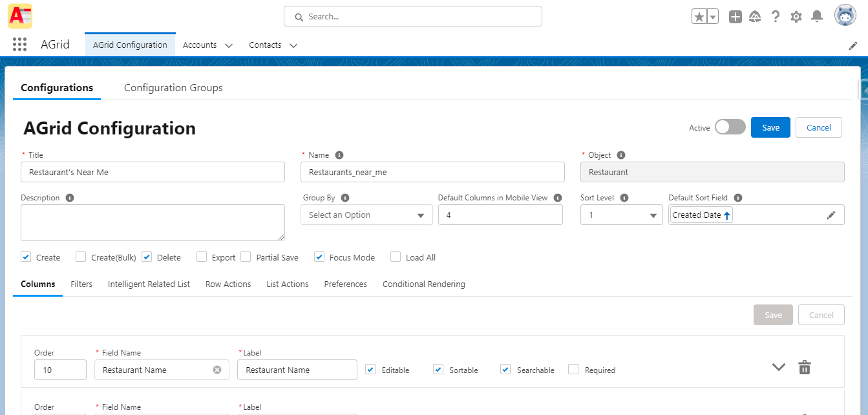Viewport: 868px width, 415px height.
Task: Click the info icon next to Description
Action: pos(70,198)
